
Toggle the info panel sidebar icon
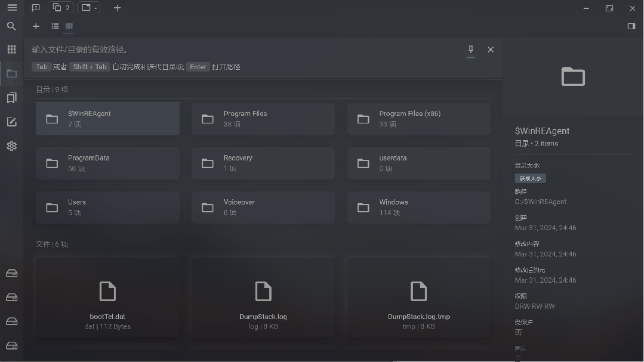pos(631,26)
